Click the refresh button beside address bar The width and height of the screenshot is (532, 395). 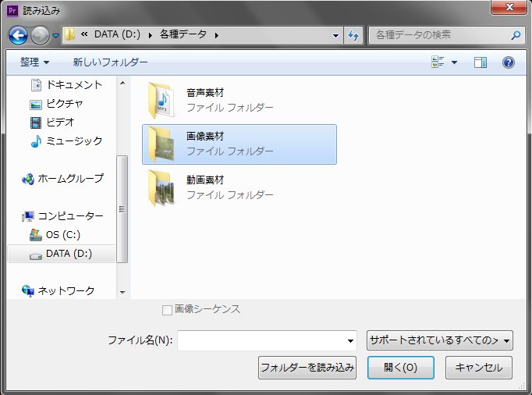point(353,35)
